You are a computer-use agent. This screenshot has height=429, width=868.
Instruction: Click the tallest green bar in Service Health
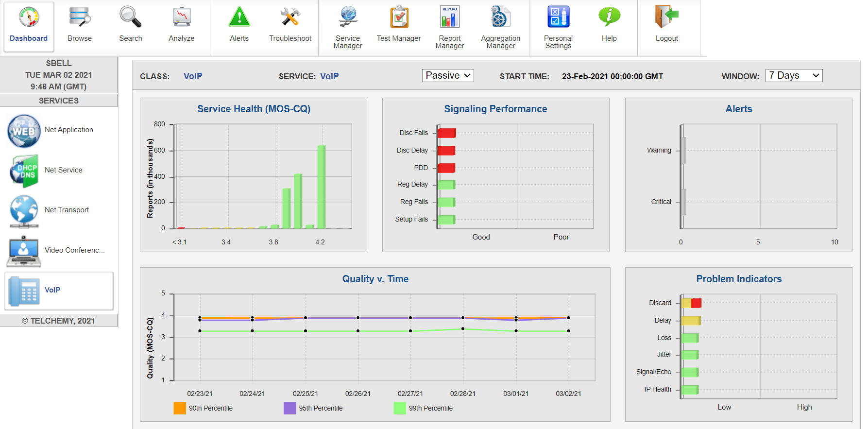[x=321, y=187]
